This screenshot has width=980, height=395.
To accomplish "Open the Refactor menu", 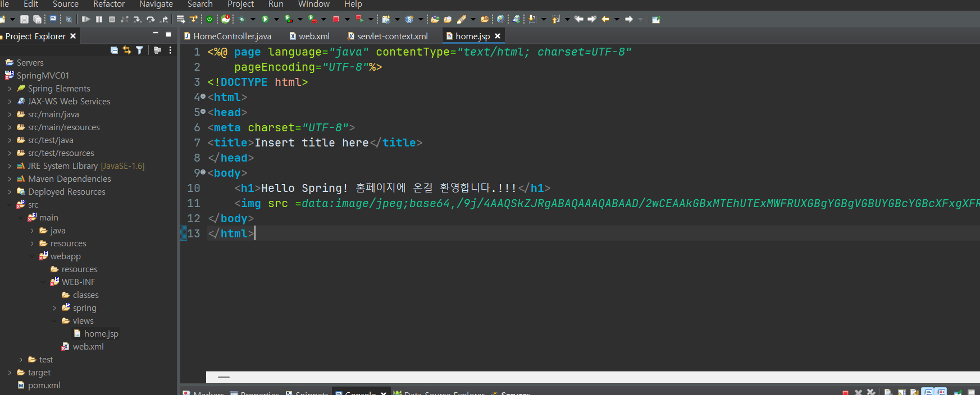I will pyautogui.click(x=109, y=4).
